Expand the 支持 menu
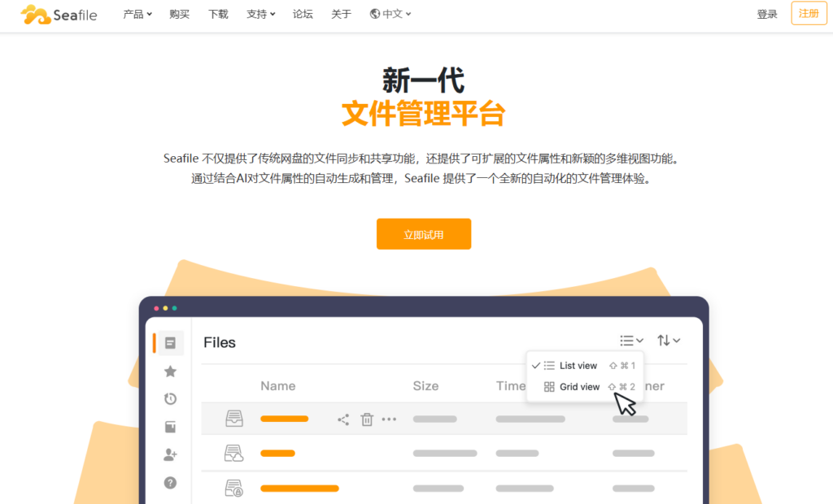 [261, 15]
